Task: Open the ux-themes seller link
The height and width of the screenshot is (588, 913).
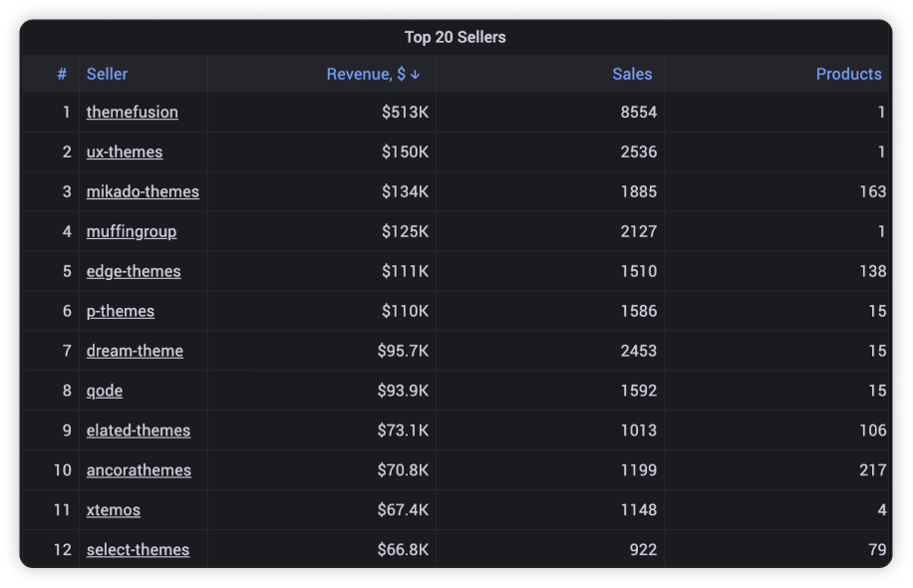Action: coord(125,152)
